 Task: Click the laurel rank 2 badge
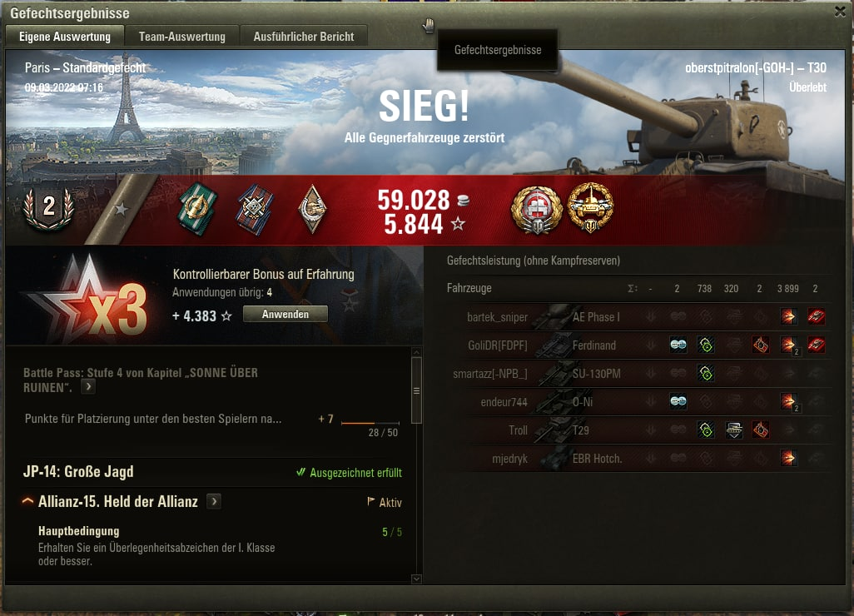coord(48,209)
